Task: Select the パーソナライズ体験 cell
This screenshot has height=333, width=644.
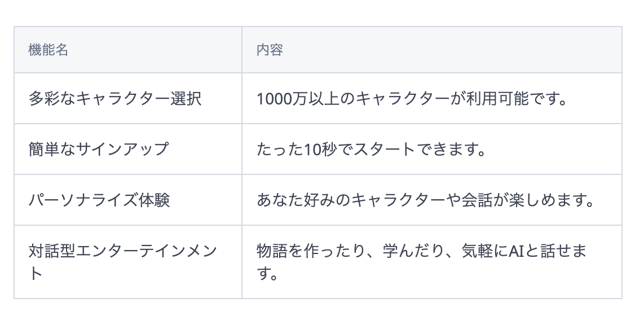Action: coord(128,200)
